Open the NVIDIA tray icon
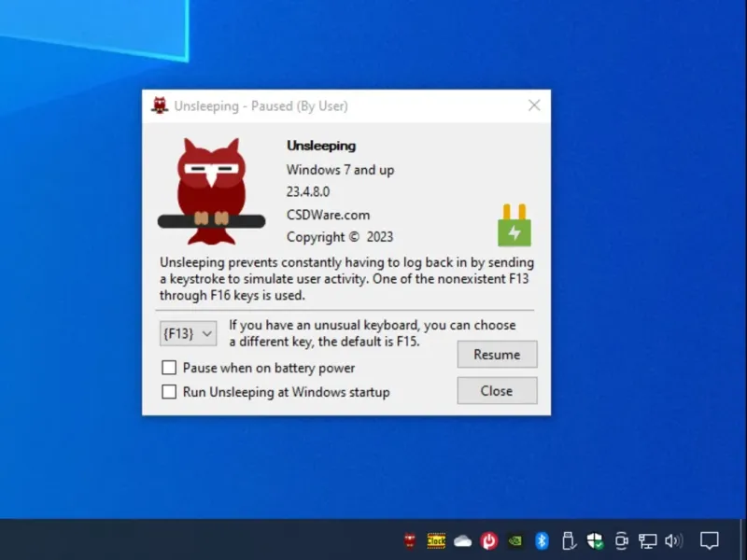The height and width of the screenshot is (560, 747). coord(515,541)
